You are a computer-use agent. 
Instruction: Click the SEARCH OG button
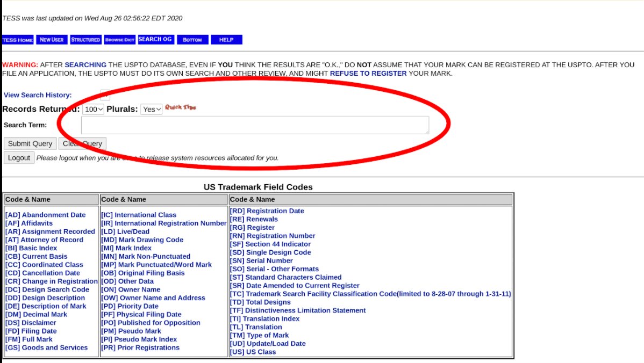pos(156,39)
